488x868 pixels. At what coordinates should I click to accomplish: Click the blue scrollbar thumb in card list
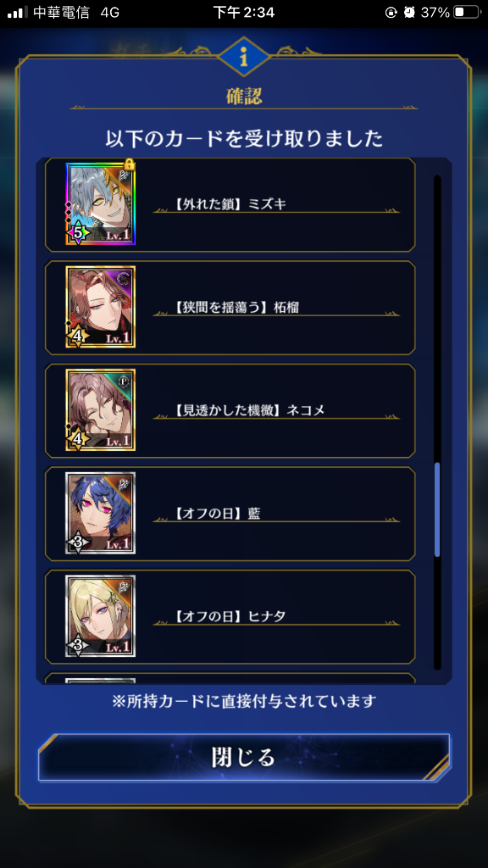click(x=437, y=509)
